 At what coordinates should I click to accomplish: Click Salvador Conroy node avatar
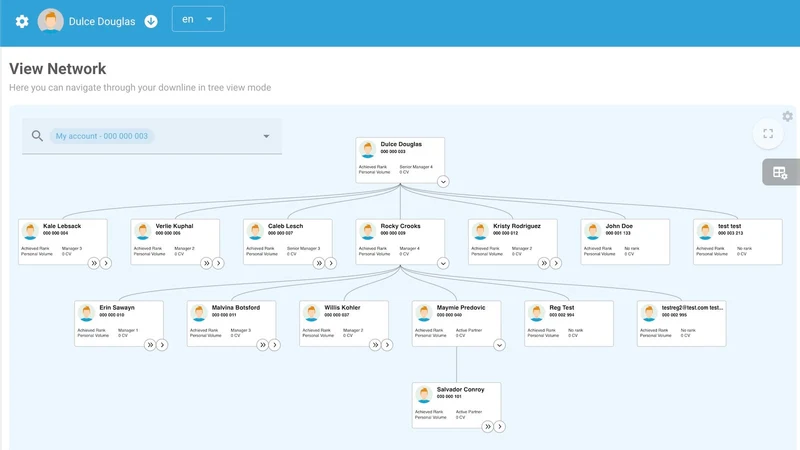424,394
